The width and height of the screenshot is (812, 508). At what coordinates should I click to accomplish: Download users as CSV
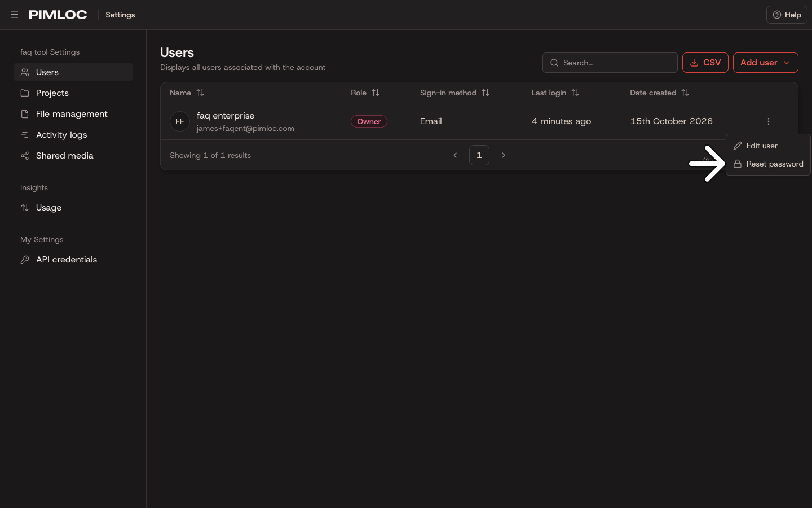point(705,63)
